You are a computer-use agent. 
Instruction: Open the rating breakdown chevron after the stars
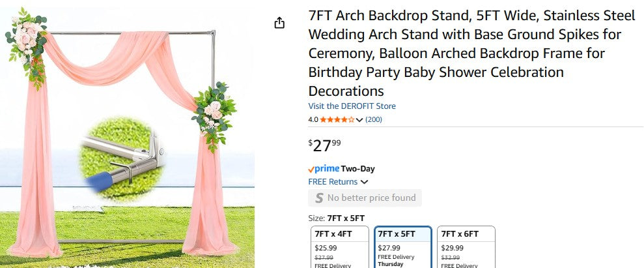(359, 120)
